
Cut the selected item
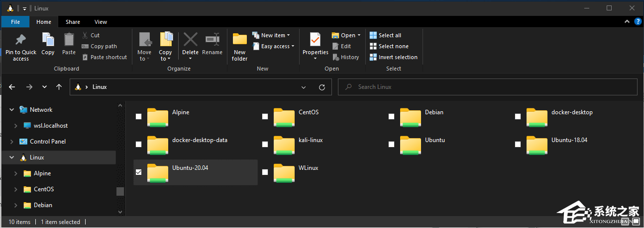pyautogui.click(x=91, y=35)
